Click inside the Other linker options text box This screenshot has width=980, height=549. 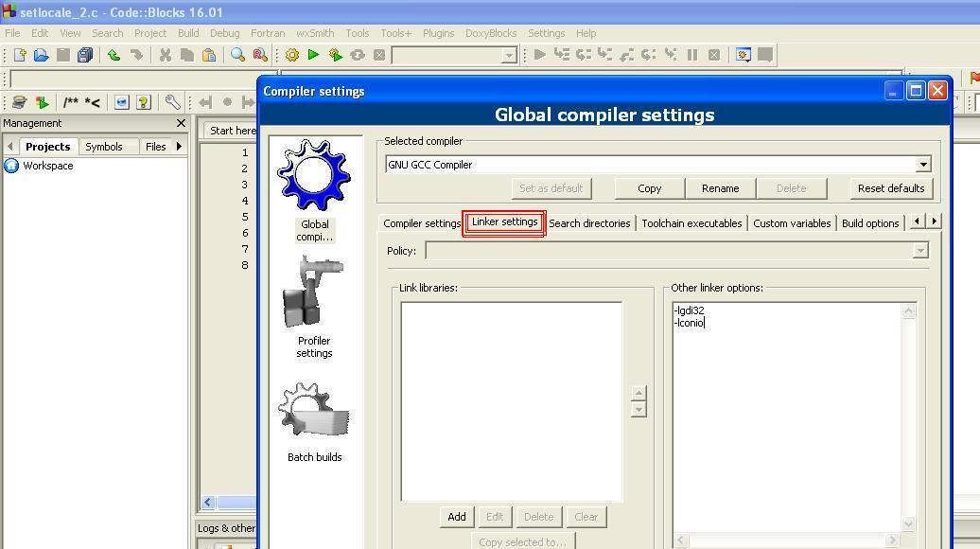coord(787,416)
